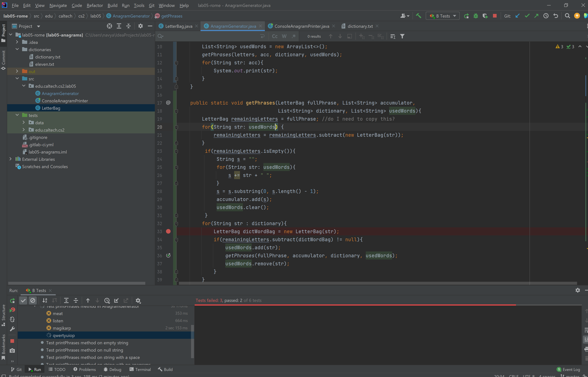Click the Git Update Project arrow icon
This screenshot has width=588, height=377.
(517, 16)
